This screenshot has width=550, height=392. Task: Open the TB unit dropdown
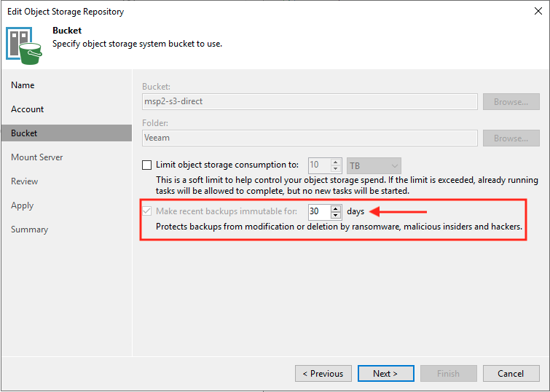point(374,165)
